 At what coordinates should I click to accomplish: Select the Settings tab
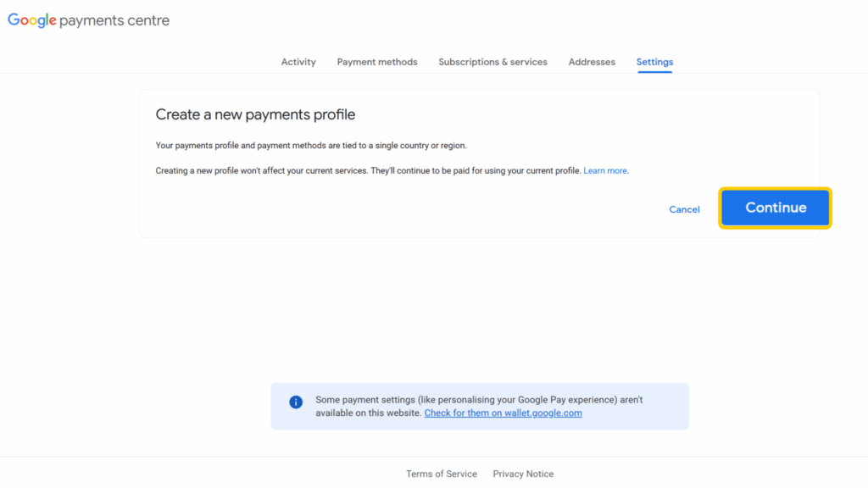[x=654, y=62]
